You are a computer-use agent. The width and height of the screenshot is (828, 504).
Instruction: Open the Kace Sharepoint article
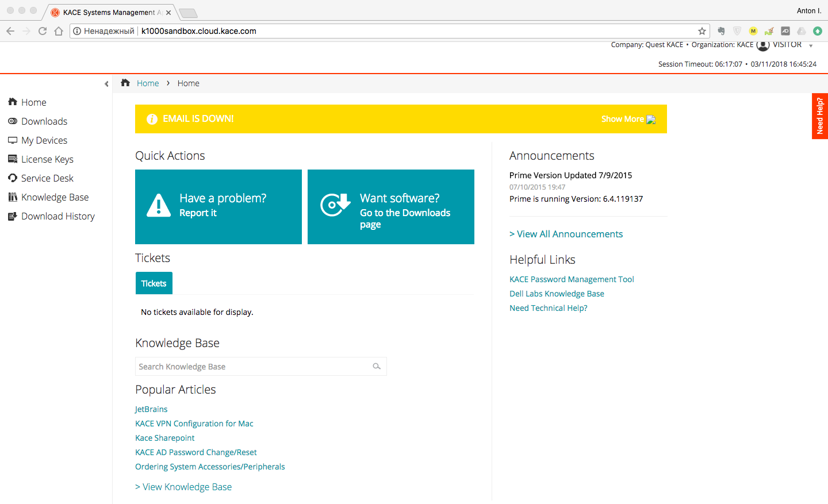pos(165,438)
